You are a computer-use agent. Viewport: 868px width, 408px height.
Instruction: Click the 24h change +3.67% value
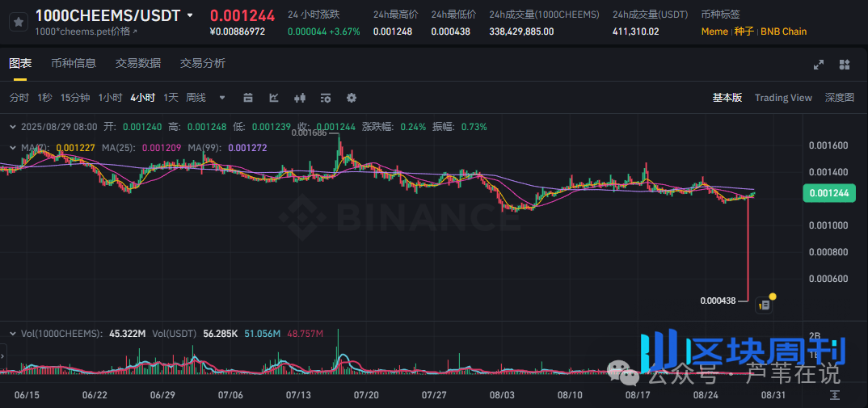345,32
